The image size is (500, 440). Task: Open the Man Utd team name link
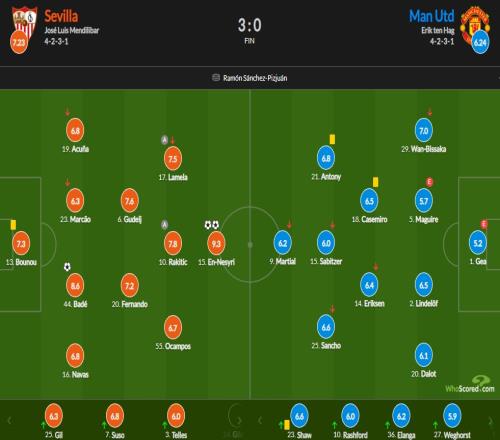coord(432,16)
